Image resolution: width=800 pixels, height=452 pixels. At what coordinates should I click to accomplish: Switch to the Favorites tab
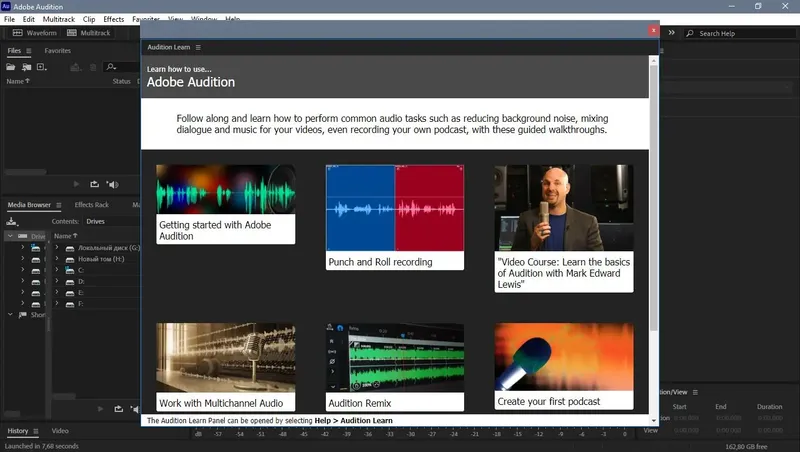tap(57, 51)
